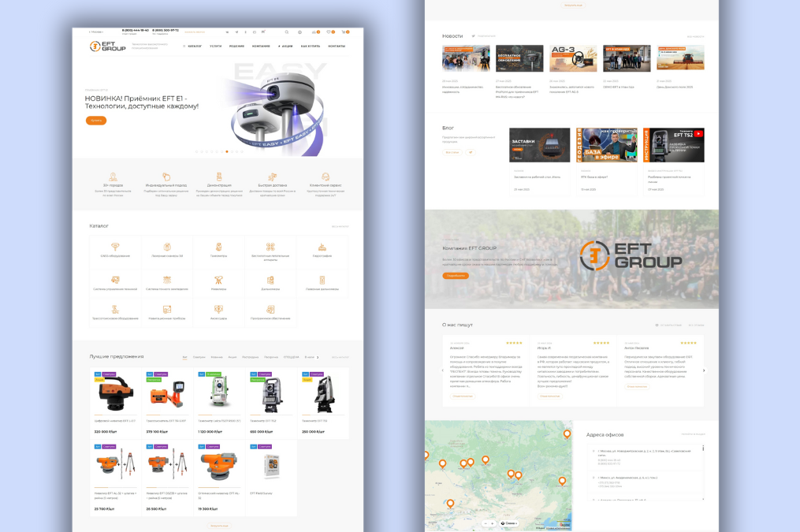Viewport: 800px width, 532px height.
Task: Select the machine control systems category icon
Action: 115,280
